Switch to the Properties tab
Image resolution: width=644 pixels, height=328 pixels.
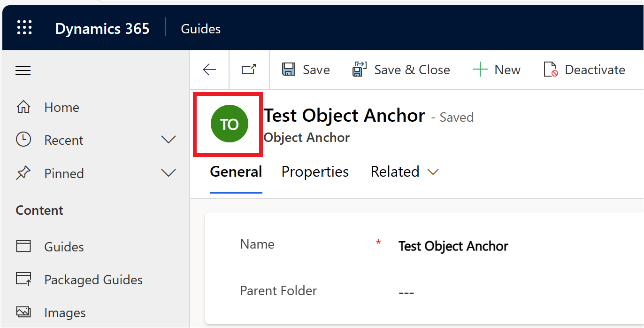coord(315,172)
